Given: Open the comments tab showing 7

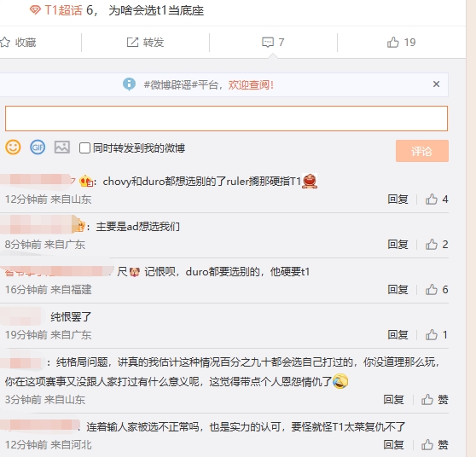Looking at the screenshot, I should coord(273,42).
